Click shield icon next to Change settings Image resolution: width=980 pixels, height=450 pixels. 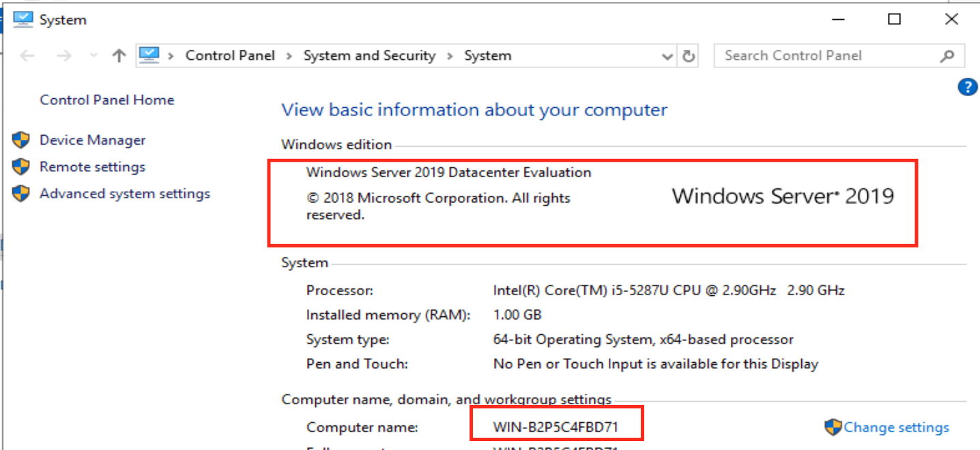(x=833, y=427)
